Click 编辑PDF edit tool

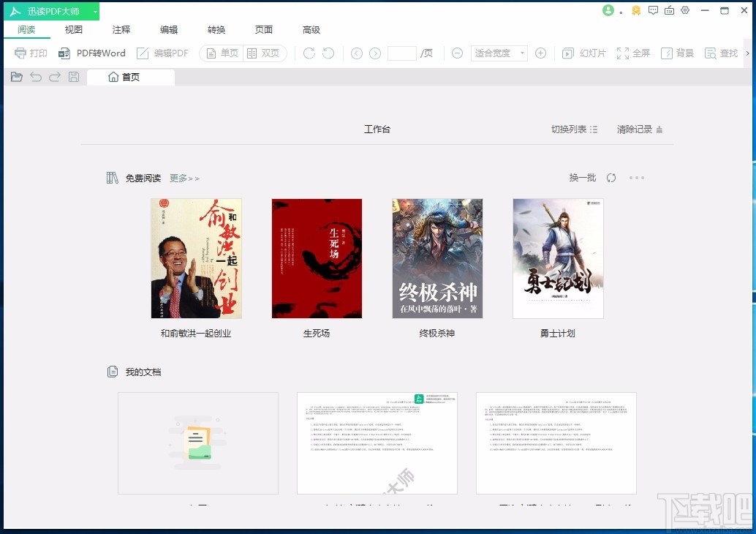[162, 53]
